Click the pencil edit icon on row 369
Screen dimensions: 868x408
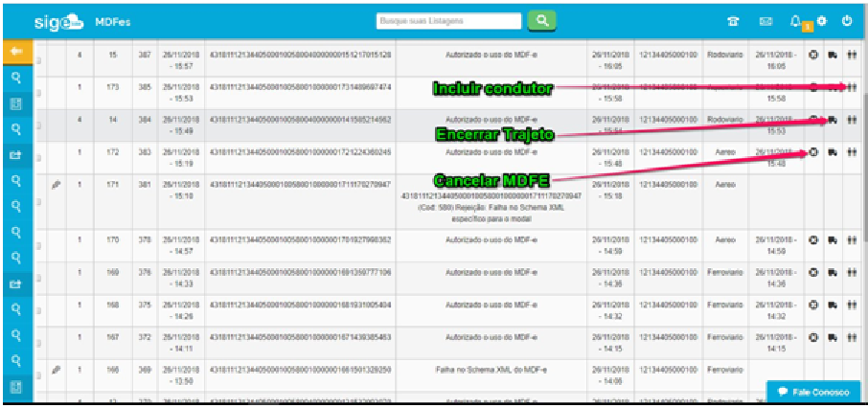pos(56,369)
